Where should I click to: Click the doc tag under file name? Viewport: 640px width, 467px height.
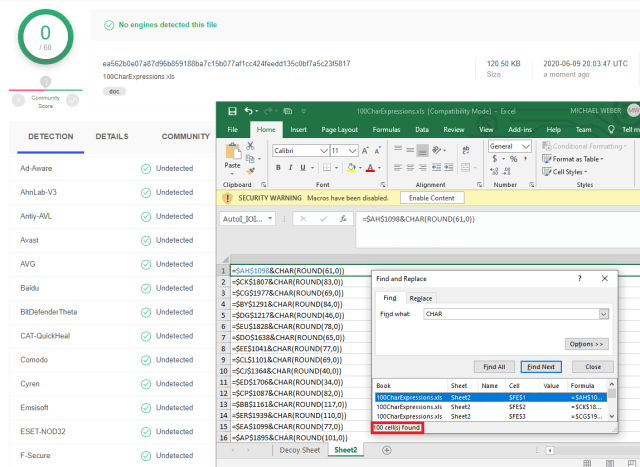pyautogui.click(x=114, y=91)
